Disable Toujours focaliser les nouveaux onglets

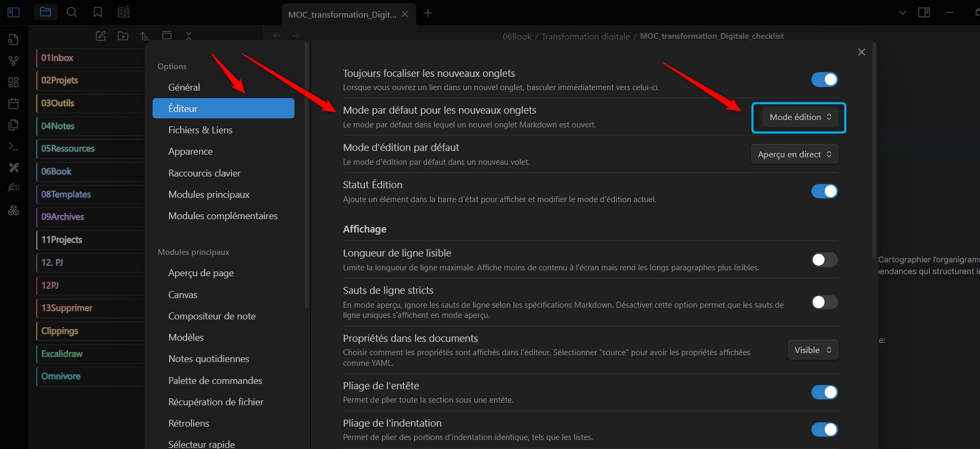(x=825, y=79)
